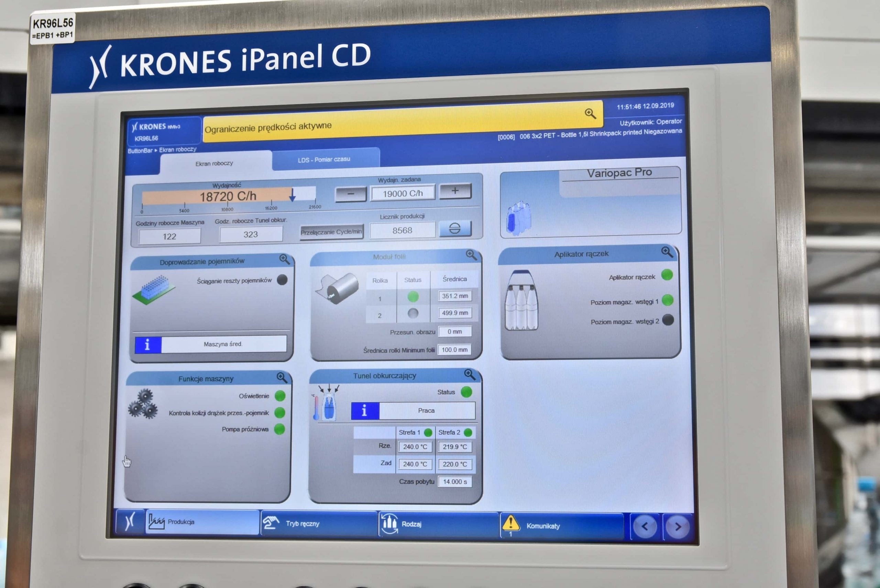The image size is (880, 588).
Task: Navigate back with left arrow button
Action: (x=645, y=526)
